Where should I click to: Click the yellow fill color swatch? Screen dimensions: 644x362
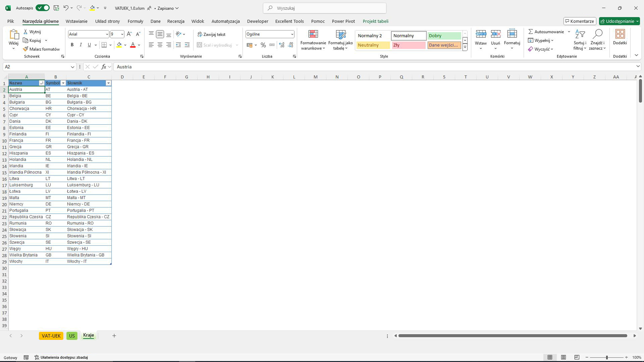pos(119,45)
